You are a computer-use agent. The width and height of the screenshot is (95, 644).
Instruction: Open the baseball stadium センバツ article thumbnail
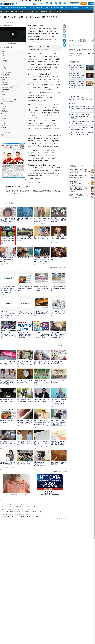(25, 231)
